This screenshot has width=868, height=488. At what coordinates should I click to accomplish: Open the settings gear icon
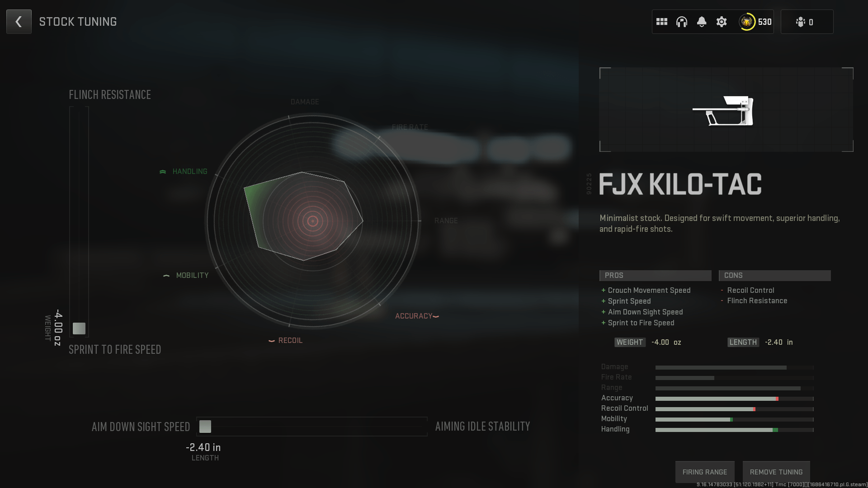(722, 22)
